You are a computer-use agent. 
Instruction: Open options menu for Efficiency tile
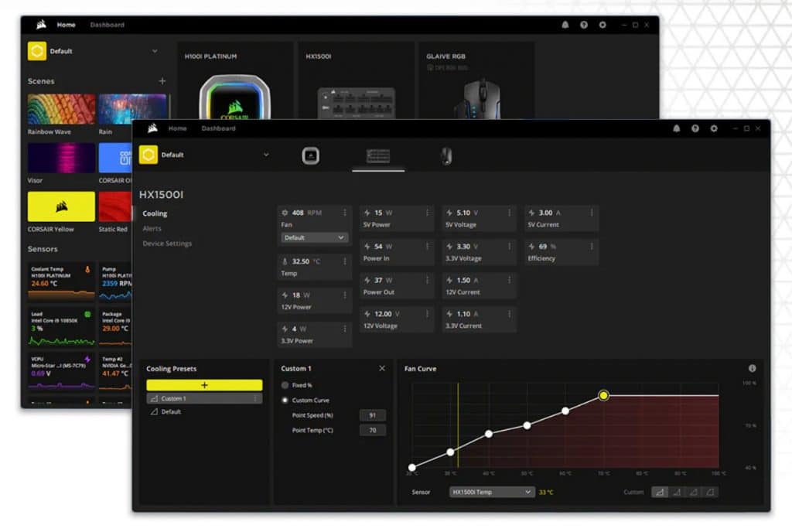click(x=592, y=247)
